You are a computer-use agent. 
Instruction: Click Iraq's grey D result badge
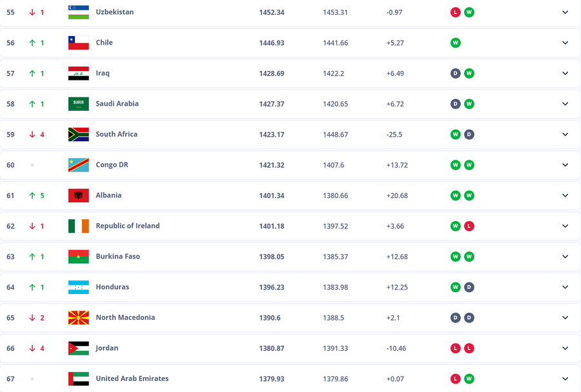(x=455, y=73)
